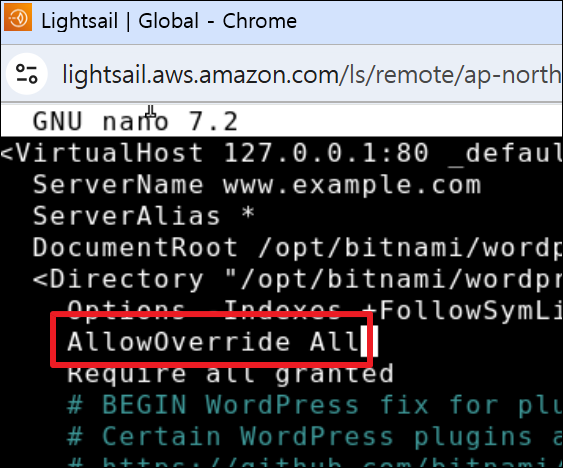Viewport: 563px width, 468px height.
Task: Click the asterisk after ServerAlias
Action: (x=248, y=213)
